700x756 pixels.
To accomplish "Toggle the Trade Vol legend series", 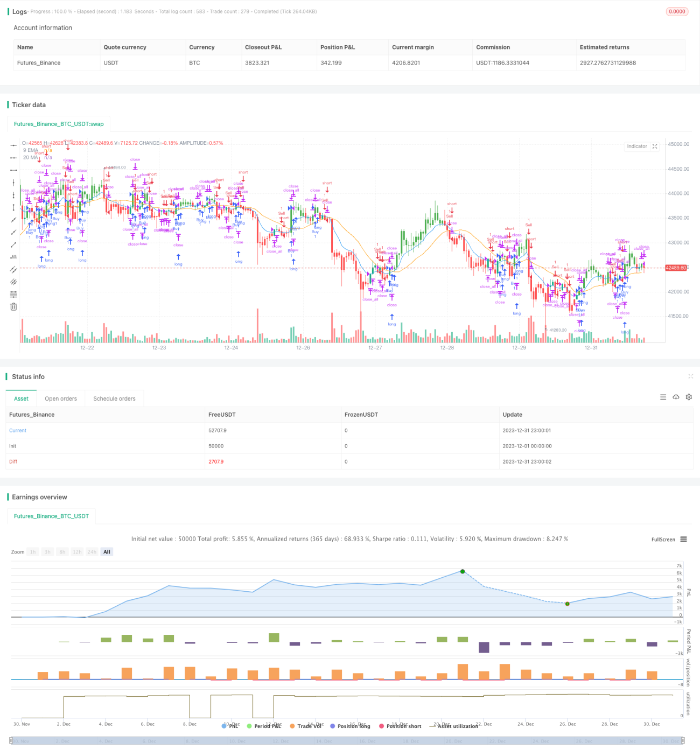I will point(305,726).
